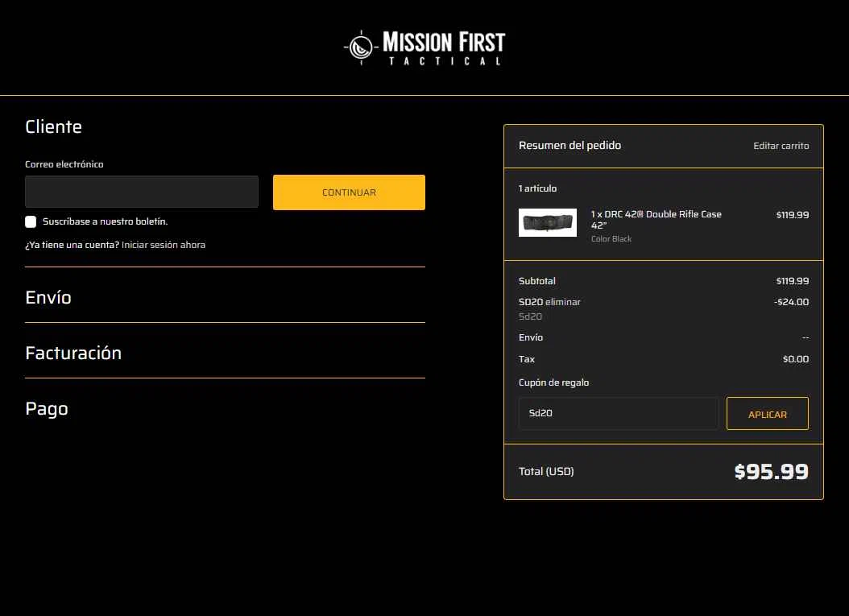The width and height of the screenshot is (849, 616).
Task: Click the Envío section heading
Action: click(48, 297)
